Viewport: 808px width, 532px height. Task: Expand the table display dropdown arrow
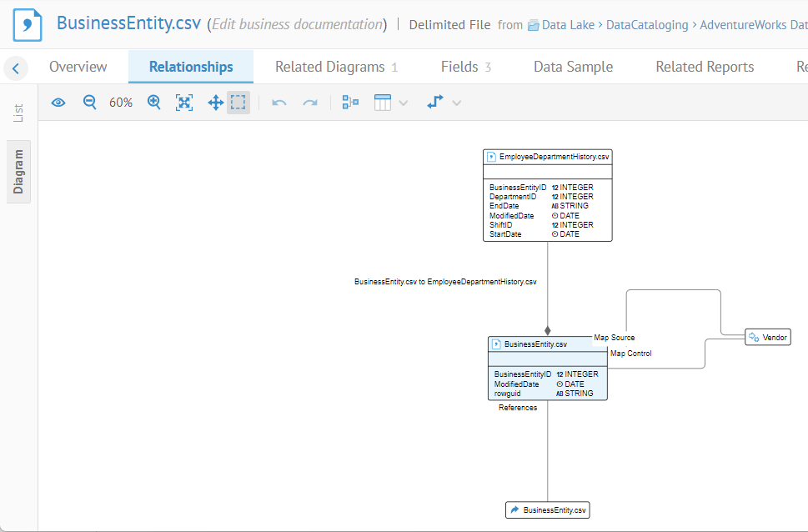(x=404, y=103)
